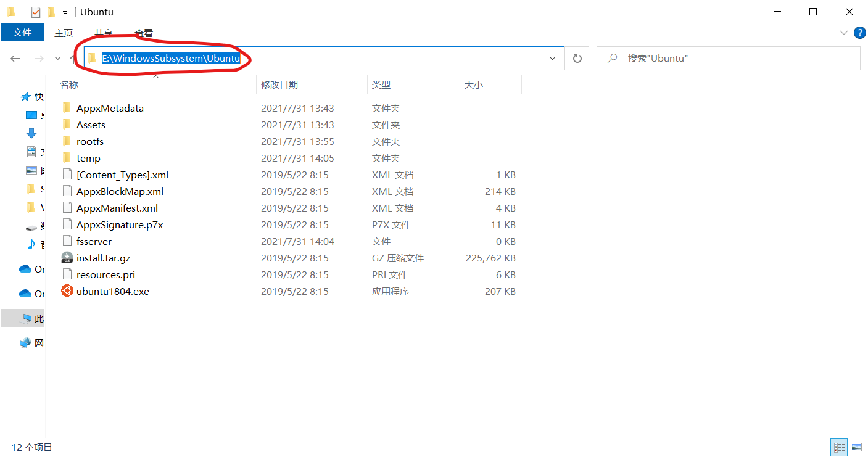The image size is (868, 457).
Task: Open the 文件 menu
Action: (x=22, y=33)
